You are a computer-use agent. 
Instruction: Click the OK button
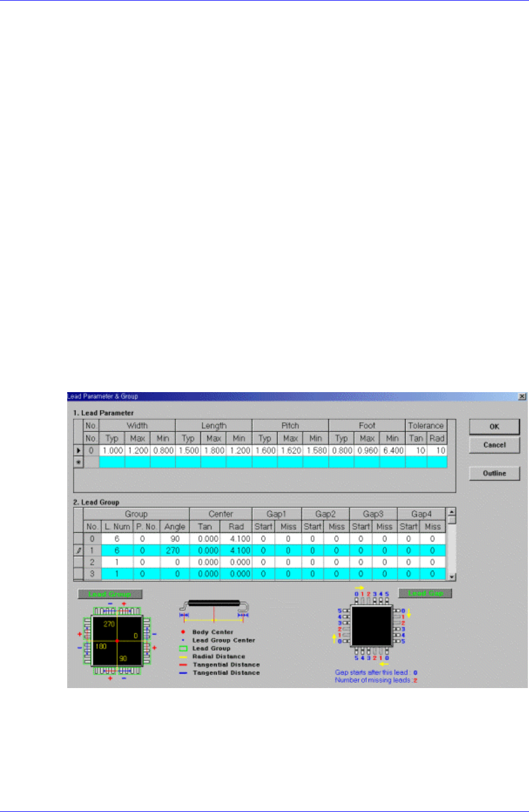[x=494, y=427]
